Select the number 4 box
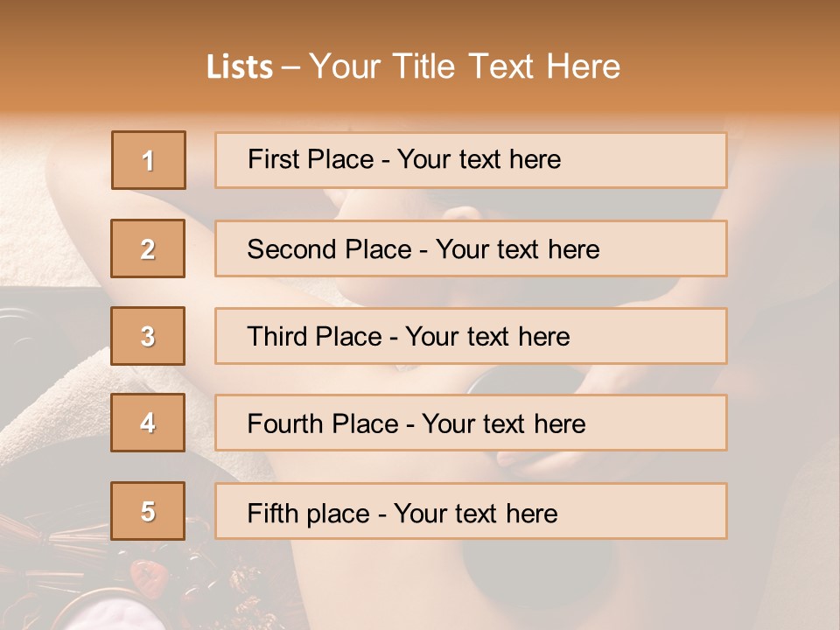This screenshot has width=840, height=630. [x=148, y=423]
